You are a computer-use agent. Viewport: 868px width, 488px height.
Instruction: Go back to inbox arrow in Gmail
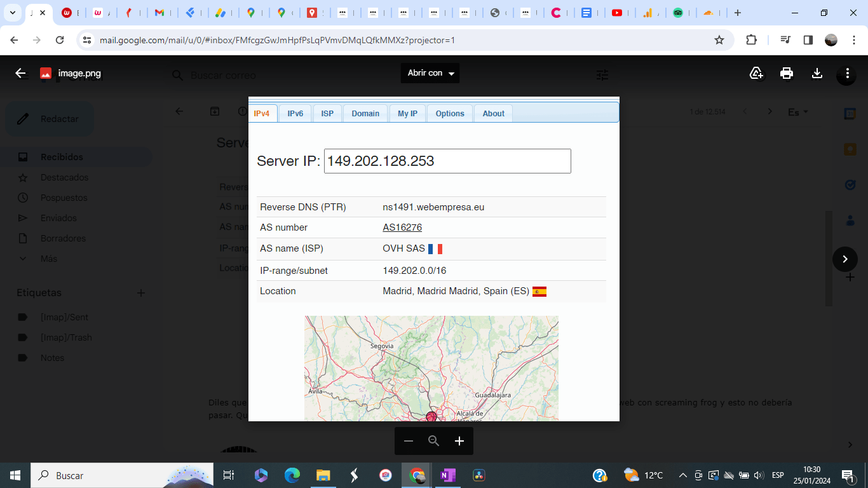tap(179, 112)
